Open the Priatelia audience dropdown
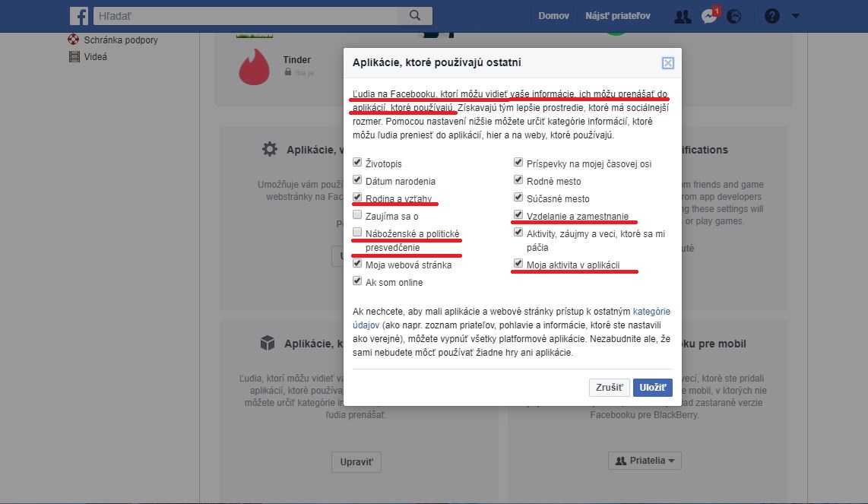Screen dimensions: 868x504 coord(645,461)
